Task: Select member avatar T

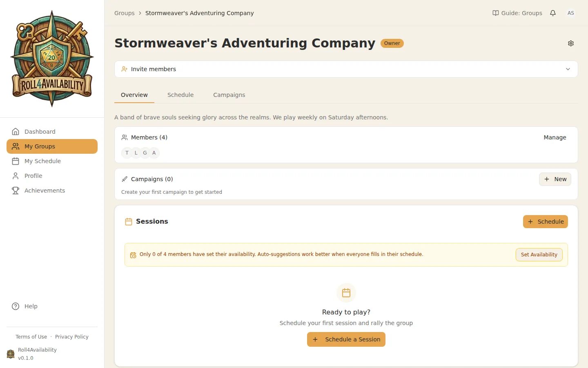Action: (127, 153)
